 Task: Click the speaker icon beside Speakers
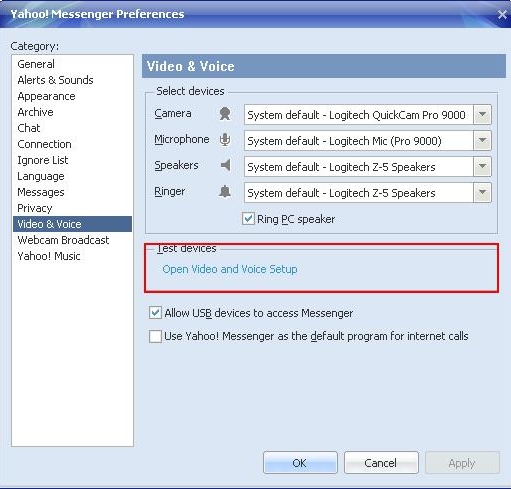(226, 165)
